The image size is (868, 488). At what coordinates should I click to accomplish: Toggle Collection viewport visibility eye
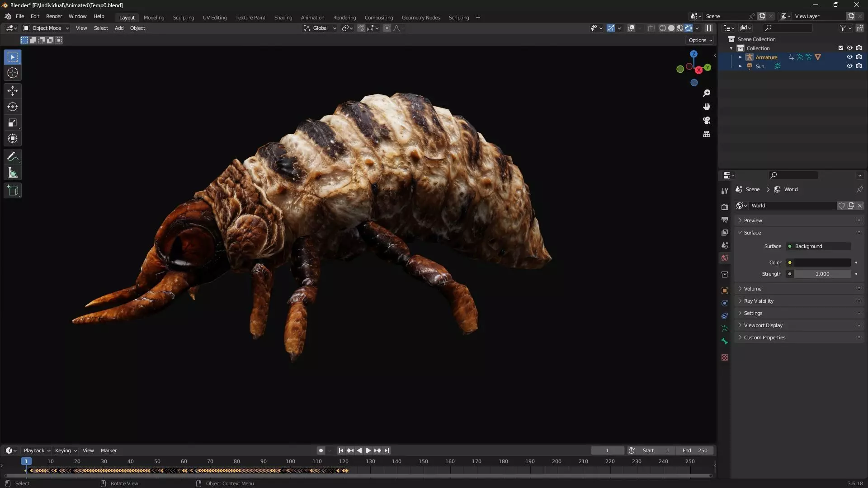(x=849, y=48)
